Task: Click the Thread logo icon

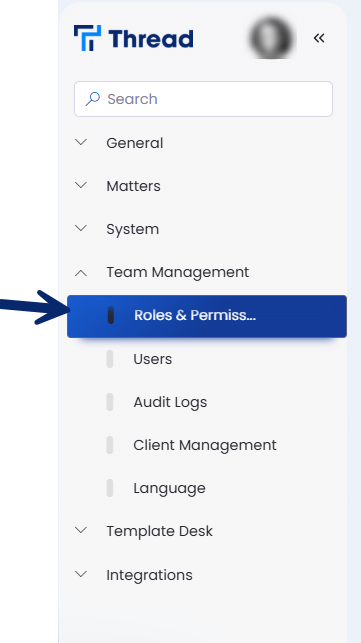Action: click(x=87, y=38)
